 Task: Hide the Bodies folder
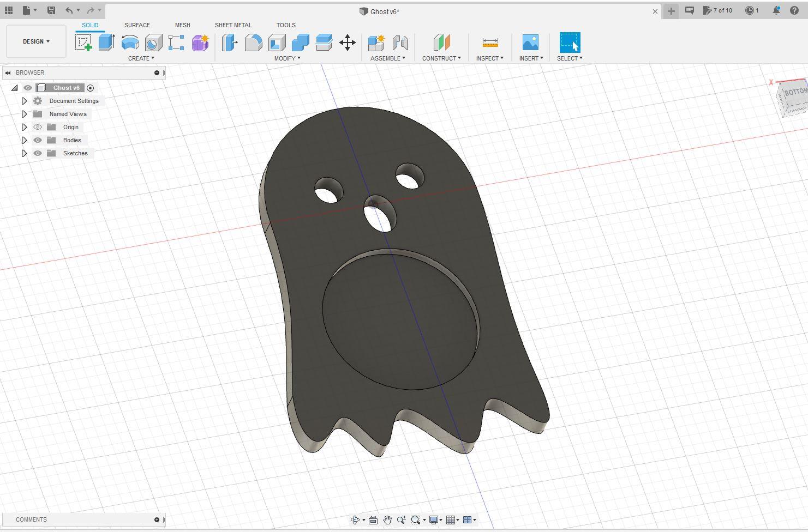coord(37,140)
